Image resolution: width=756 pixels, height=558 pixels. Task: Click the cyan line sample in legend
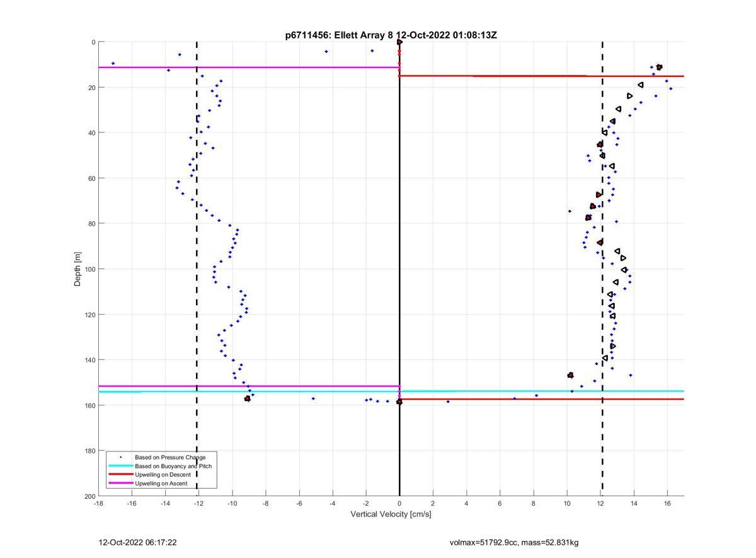120,466
